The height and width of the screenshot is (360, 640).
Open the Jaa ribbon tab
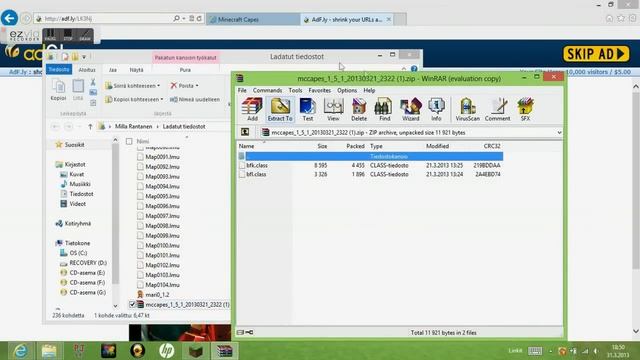coord(113,70)
